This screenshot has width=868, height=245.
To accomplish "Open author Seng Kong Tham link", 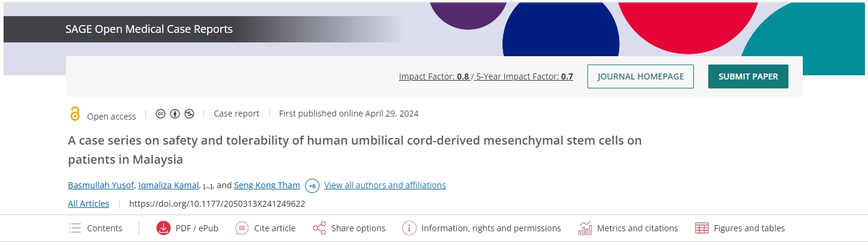I will tap(267, 185).
